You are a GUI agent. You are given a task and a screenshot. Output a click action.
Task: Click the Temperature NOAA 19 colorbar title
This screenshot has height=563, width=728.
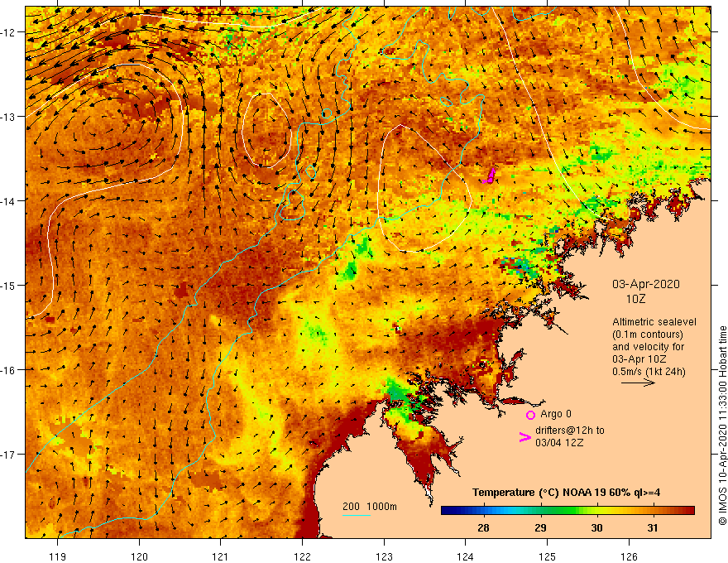pos(566,493)
